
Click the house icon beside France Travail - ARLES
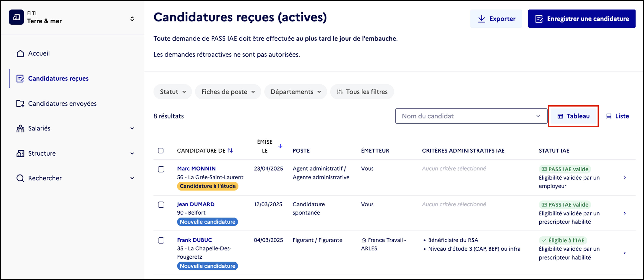(364, 240)
